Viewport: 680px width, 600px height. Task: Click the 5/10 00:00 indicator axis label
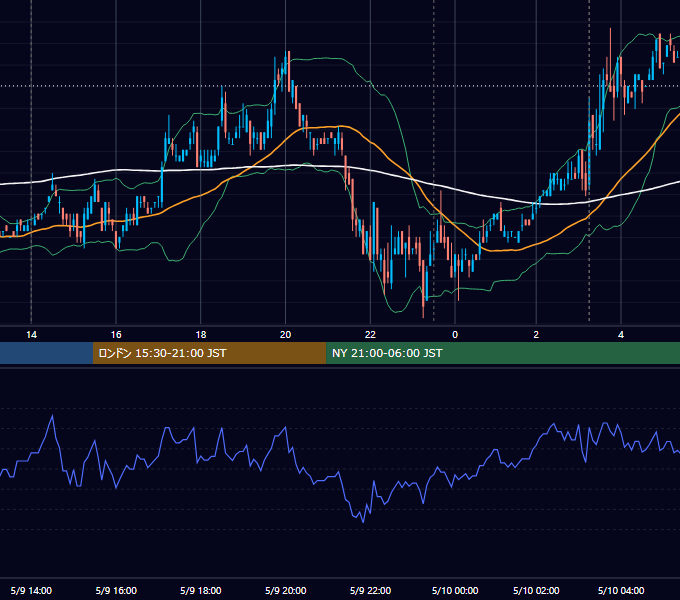(x=455, y=590)
